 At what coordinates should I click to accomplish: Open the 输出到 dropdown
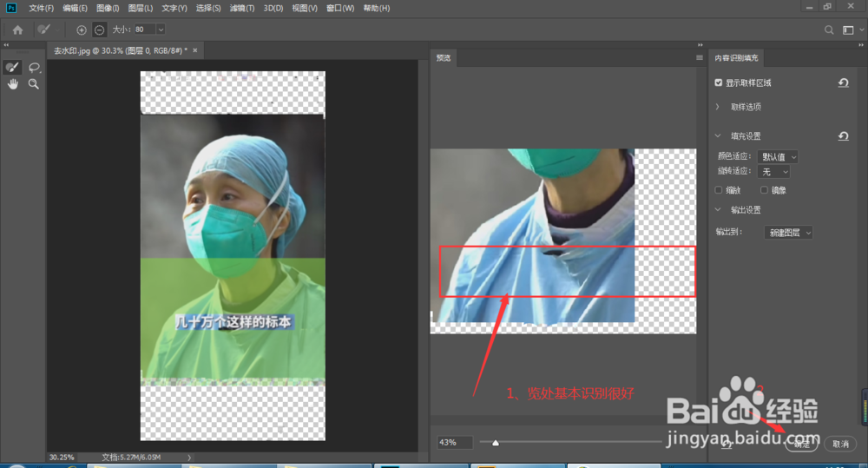[788, 233]
